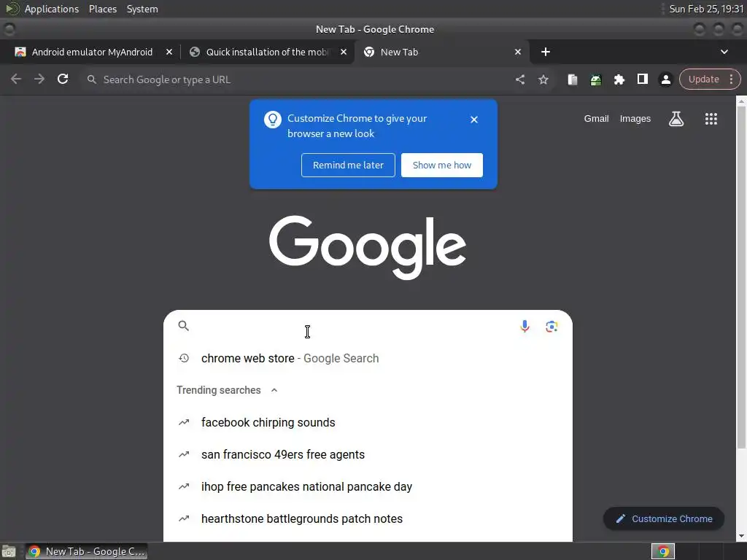This screenshot has height=560, width=747.
Task: Close the Customize Chrome promo popup
Action: pos(474,120)
